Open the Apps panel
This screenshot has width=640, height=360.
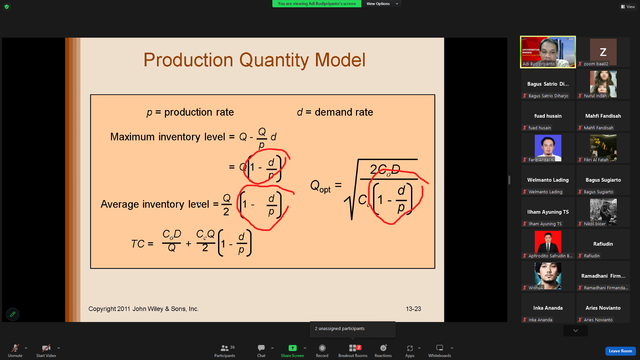tap(410, 350)
